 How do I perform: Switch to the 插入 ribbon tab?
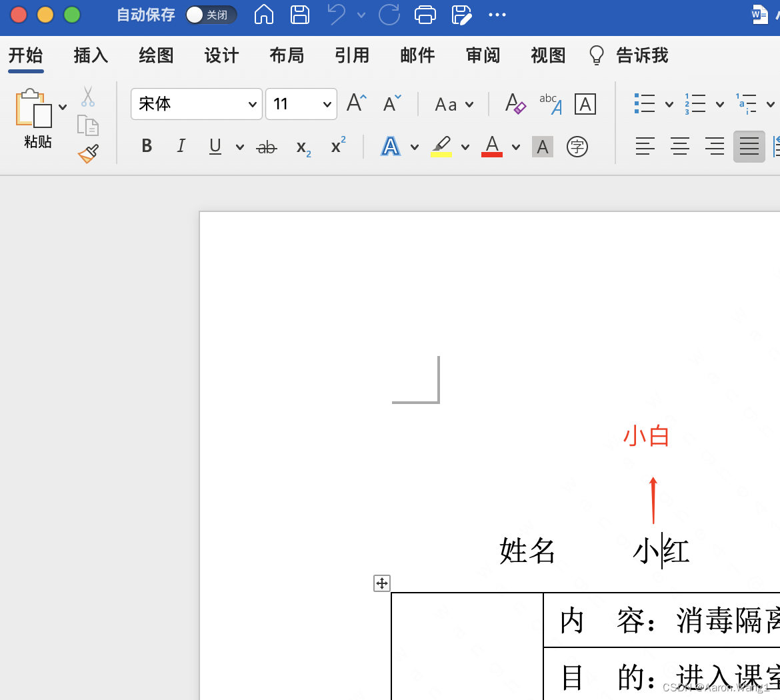(x=90, y=55)
